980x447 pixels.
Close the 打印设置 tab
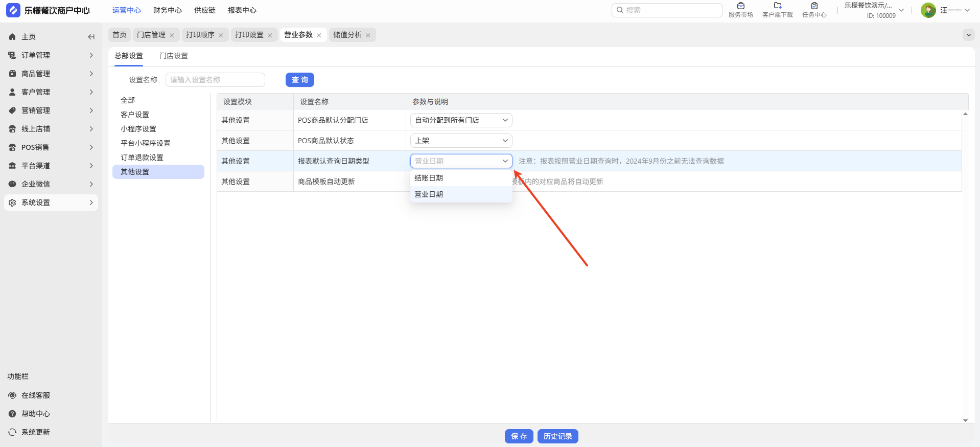point(270,35)
